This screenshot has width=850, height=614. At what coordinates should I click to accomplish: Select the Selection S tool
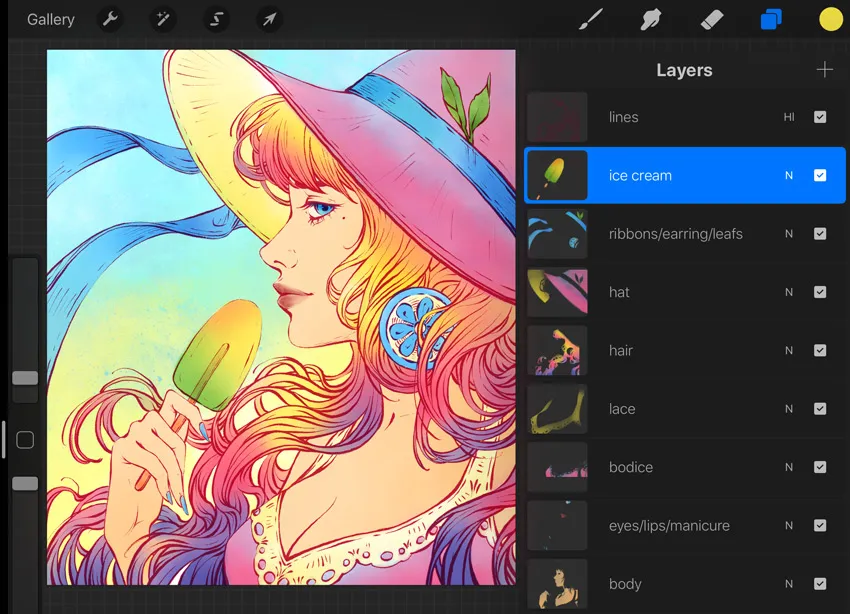tap(216, 20)
